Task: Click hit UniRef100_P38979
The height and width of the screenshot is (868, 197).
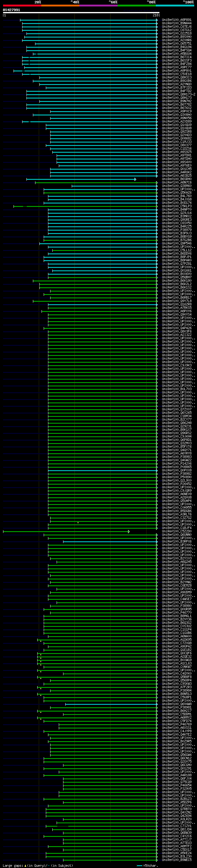Action: pos(176,229)
